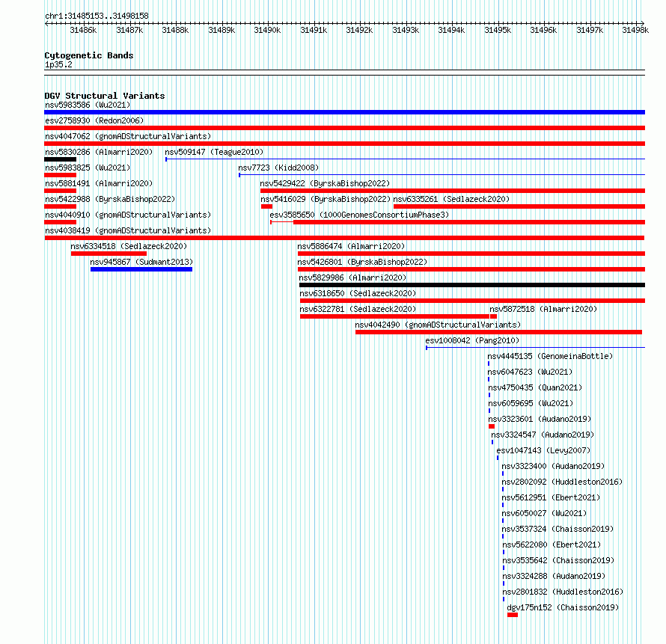The width and height of the screenshot is (666, 644).
Task: Open nsv5872518 (Almarri2020) label
Action: [543, 309]
